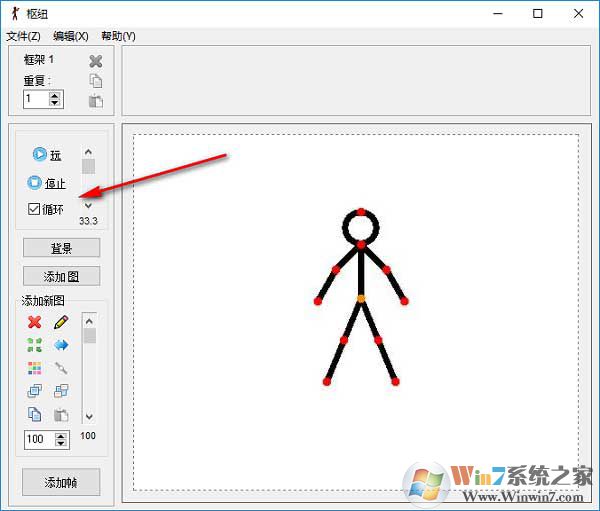Click the 框架 1 frame label

[39, 60]
